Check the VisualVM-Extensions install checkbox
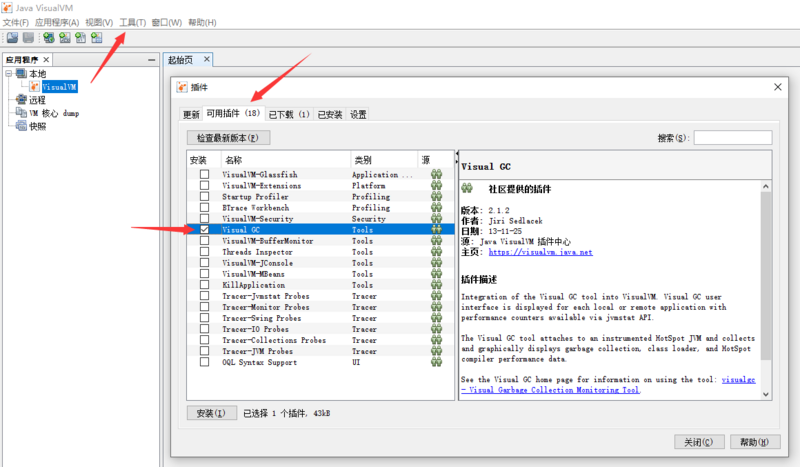Image resolution: width=800 pixels, height=467 pixels. [204, 185]
